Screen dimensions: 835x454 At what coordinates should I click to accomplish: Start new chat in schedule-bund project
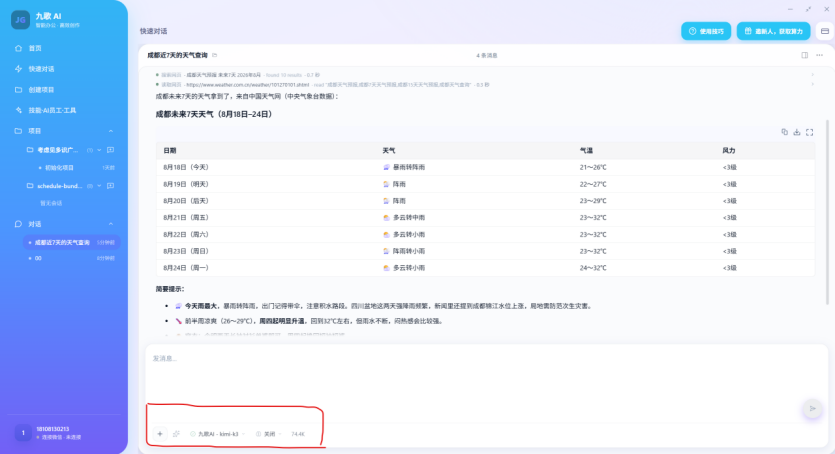pos(110,186)
